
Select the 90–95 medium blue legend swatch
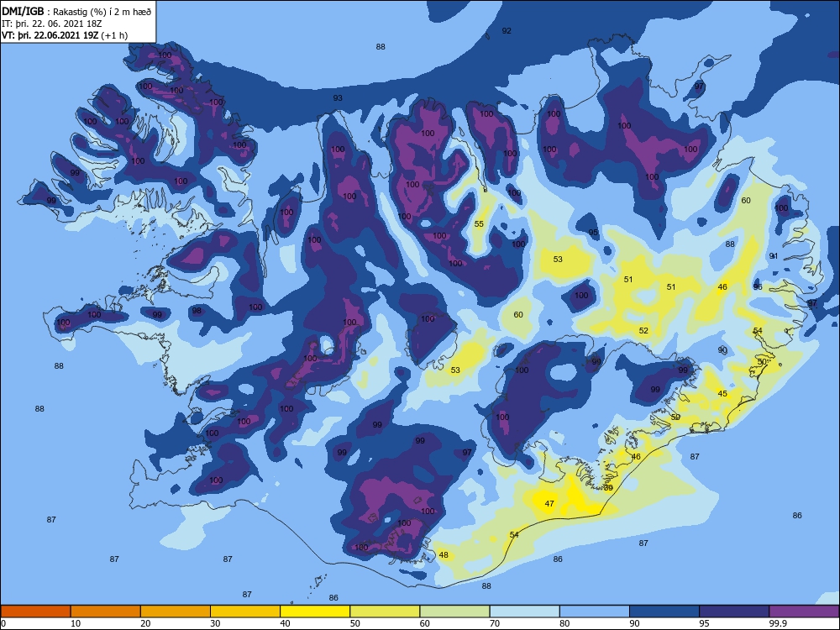click(664, 612)
